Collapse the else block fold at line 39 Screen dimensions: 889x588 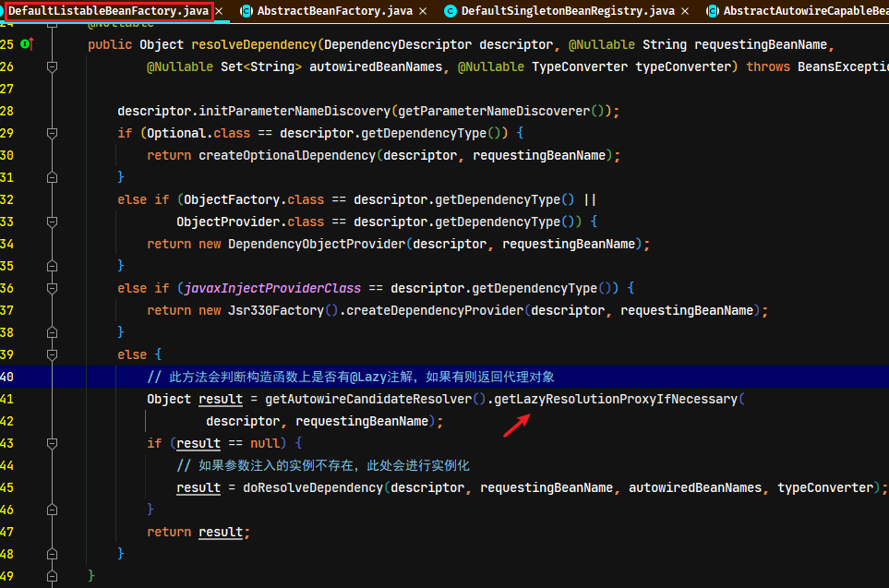coord(53,354)
